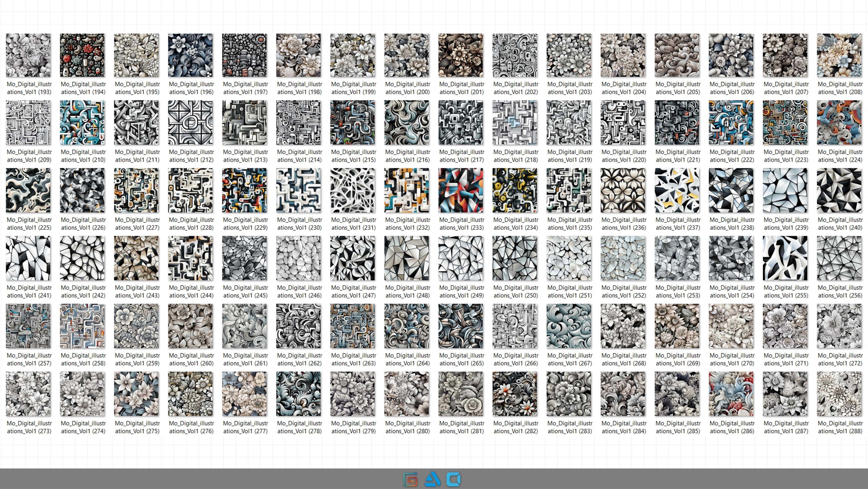Select thumbnail of illustration (278)
The height and width of the screenshot is (489, 868).
(x=299, y=394)
